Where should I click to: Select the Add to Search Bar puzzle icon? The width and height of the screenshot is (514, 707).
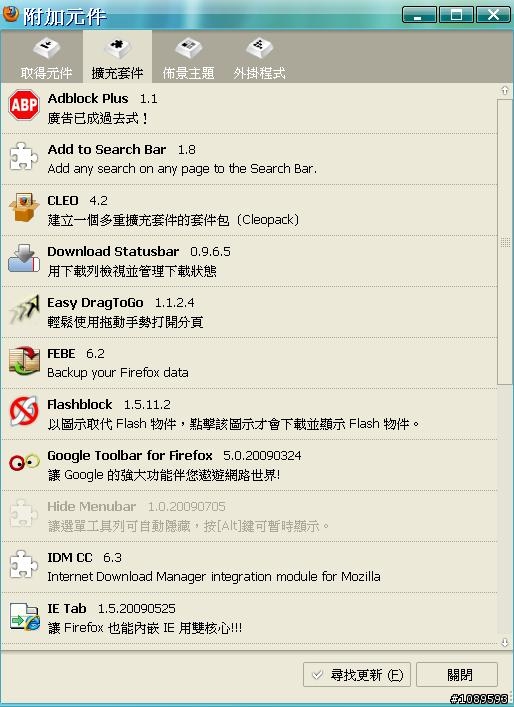[24, 156]
